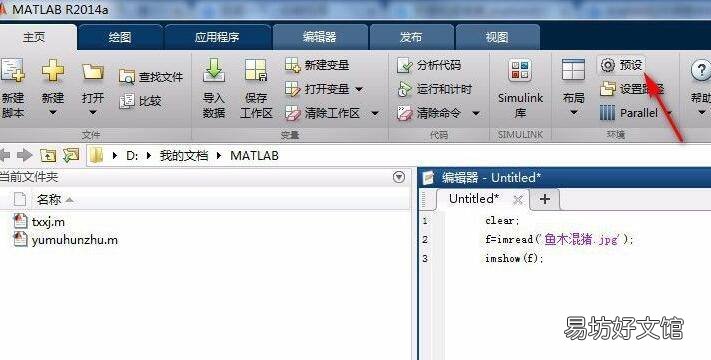The image size is (711, 360).
Task: Click the 新建脚本 (New Script) icon
Action: pos(12,71)
